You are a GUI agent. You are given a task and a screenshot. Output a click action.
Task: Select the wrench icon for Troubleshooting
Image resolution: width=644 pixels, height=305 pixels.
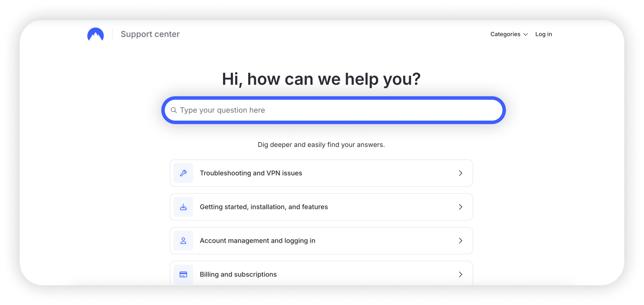click(x=183, y=173)
